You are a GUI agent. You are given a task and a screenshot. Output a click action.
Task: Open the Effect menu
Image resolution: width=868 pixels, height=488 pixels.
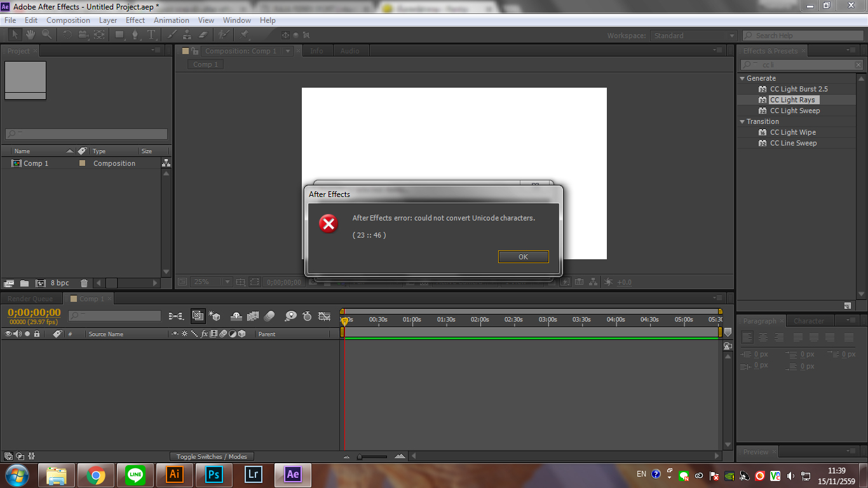[135, 20]
